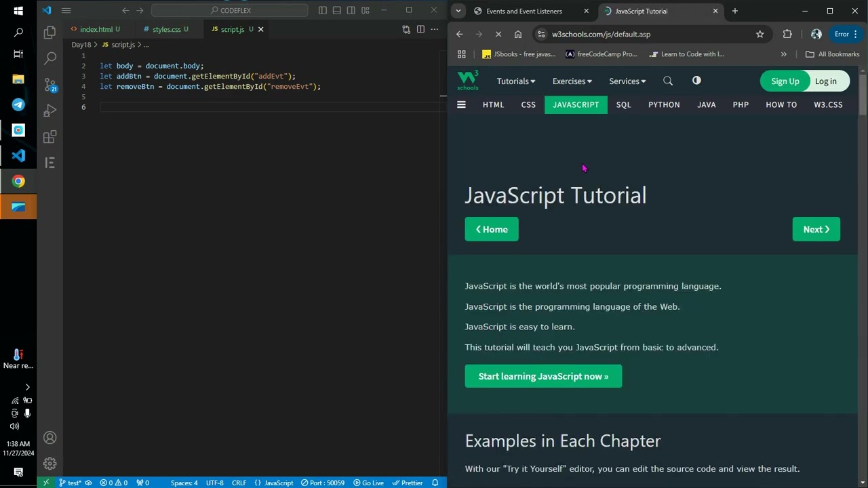Open Chrome apps grid in bookmarks bar
Screen dimensions: 868x488
(462, 54)
